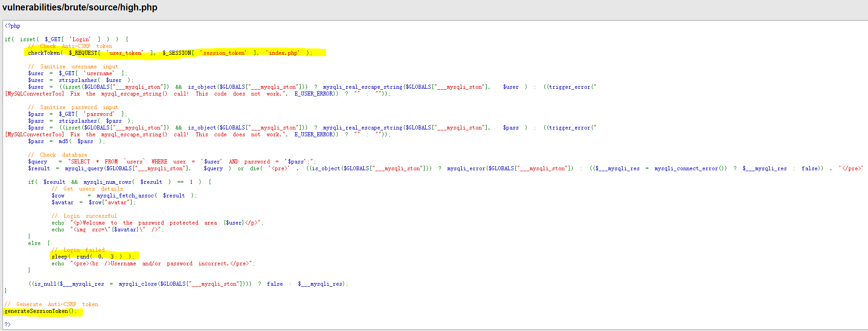Click the file path heading ending in high.php
Screen dimensions: 868x331
point(80,8)
